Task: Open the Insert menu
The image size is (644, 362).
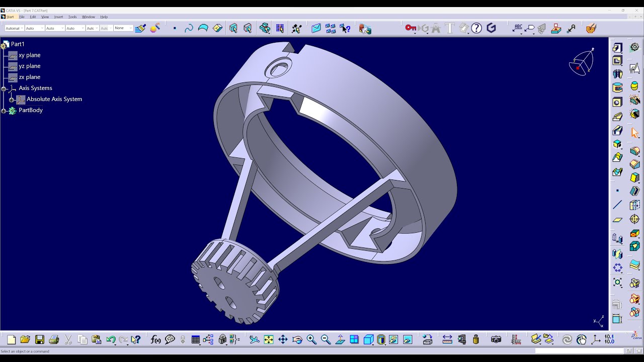Action: pyautogui.click(x=59, y=17)
